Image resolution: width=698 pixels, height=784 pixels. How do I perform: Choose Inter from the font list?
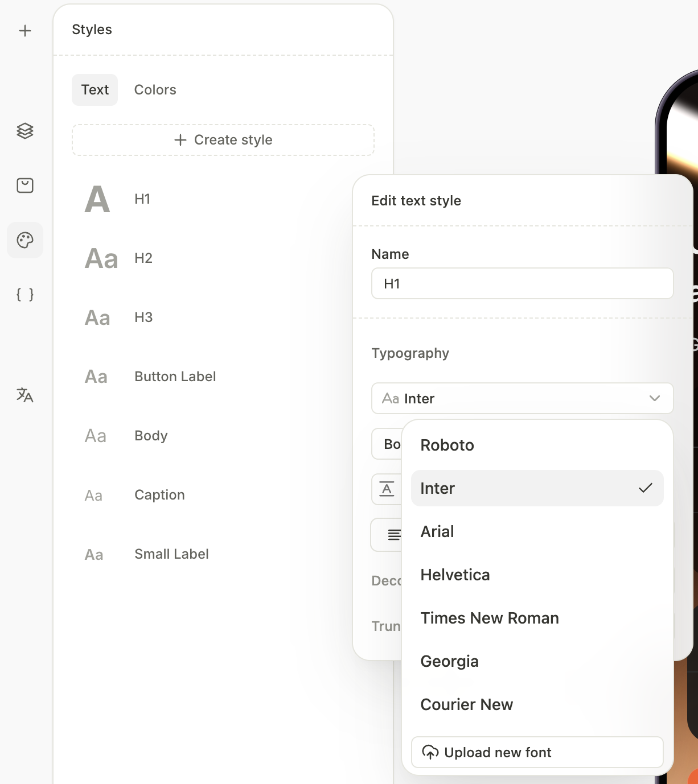537,488
